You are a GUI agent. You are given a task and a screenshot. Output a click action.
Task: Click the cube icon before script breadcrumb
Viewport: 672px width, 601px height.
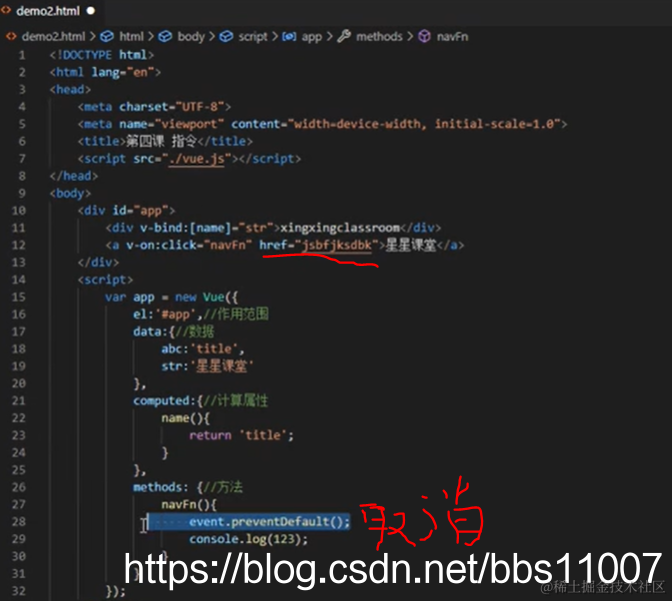(x=226, y=36)
